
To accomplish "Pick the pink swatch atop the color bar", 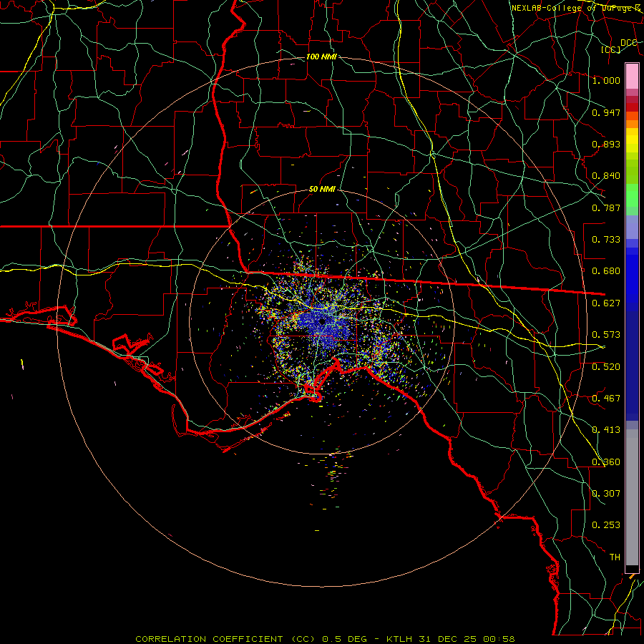I will pos(632,76).
